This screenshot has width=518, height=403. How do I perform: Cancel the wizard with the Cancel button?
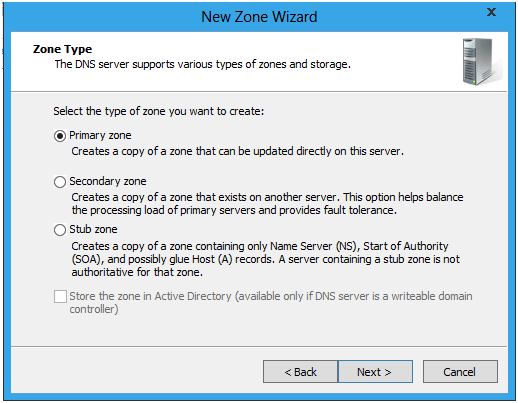(x=460, y=372)
